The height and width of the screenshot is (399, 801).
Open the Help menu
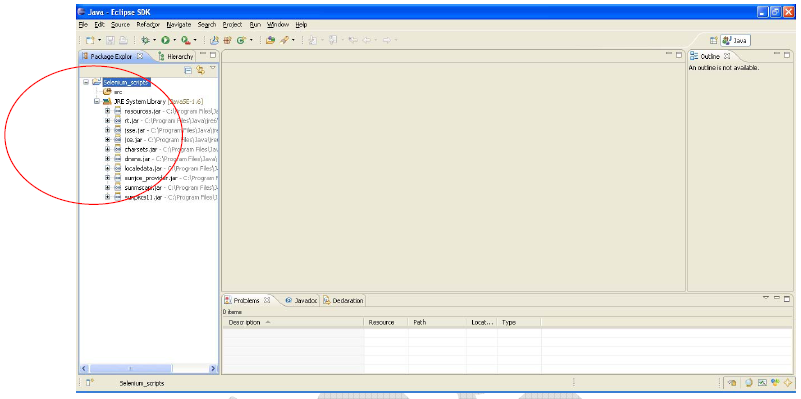(x=301, y=25)
